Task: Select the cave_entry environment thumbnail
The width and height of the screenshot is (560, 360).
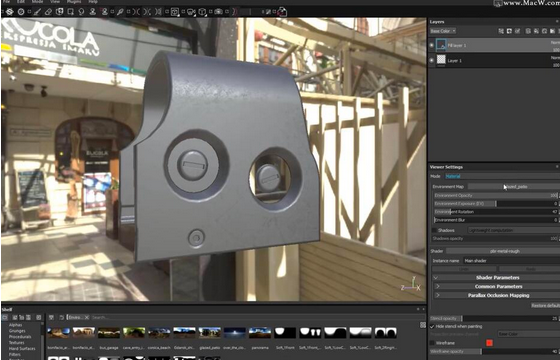Action: pos(134,333)
